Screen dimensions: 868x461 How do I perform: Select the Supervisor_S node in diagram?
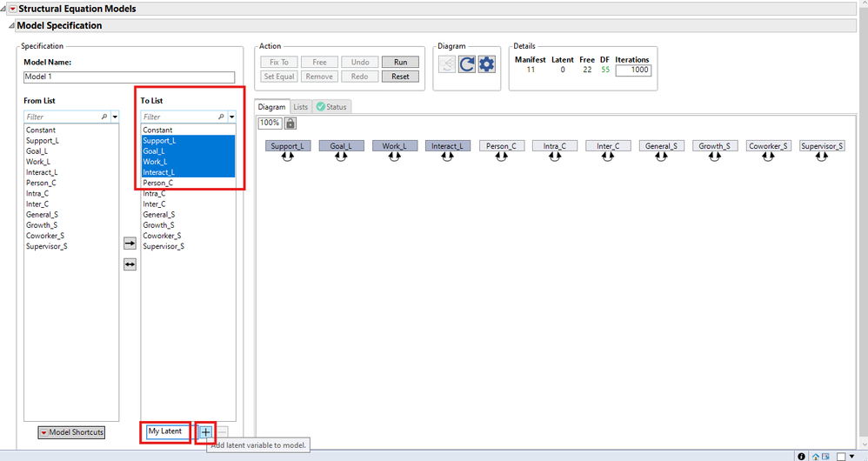(822, 146)
